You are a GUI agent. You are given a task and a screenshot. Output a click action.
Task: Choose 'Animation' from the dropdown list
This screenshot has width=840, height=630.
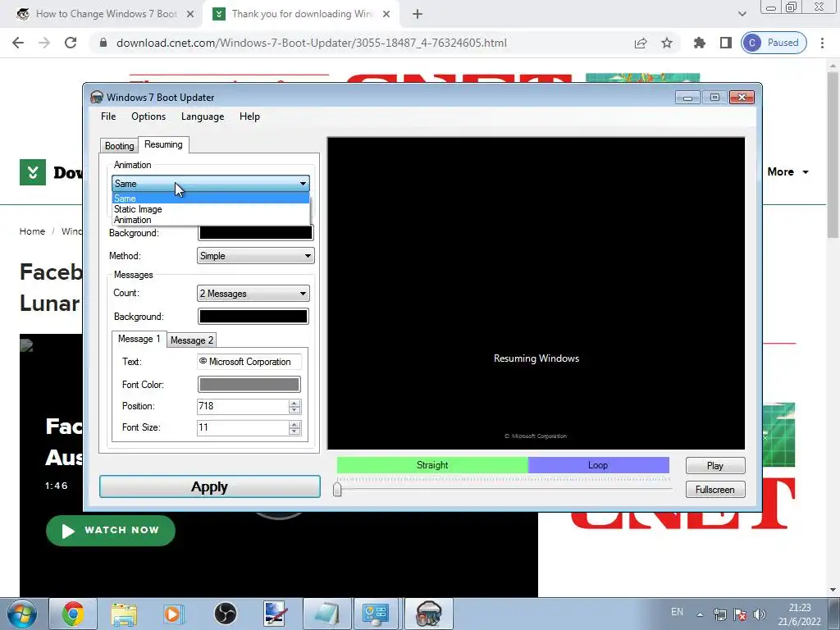[211, 220]
